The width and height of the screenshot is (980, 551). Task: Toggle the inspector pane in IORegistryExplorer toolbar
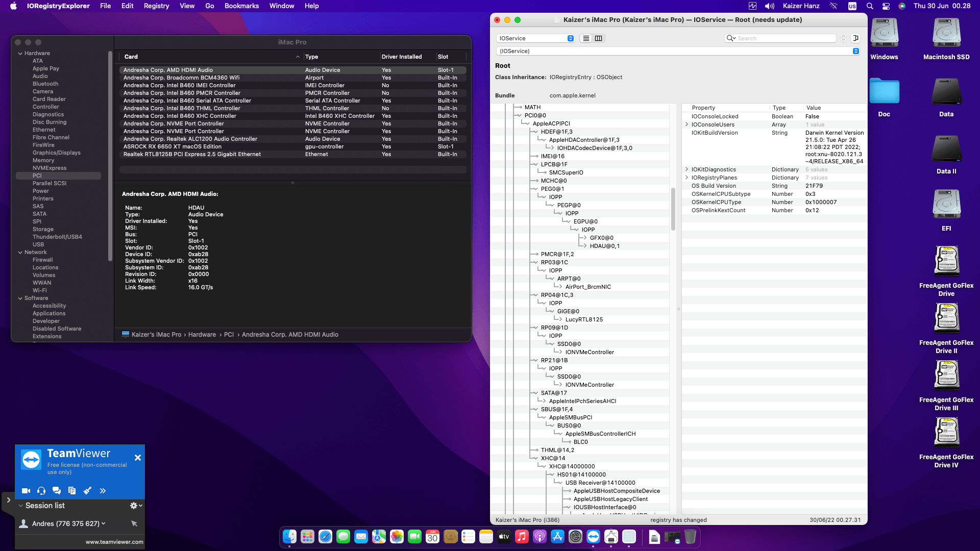pyautogui.click(x=856, y=38)
